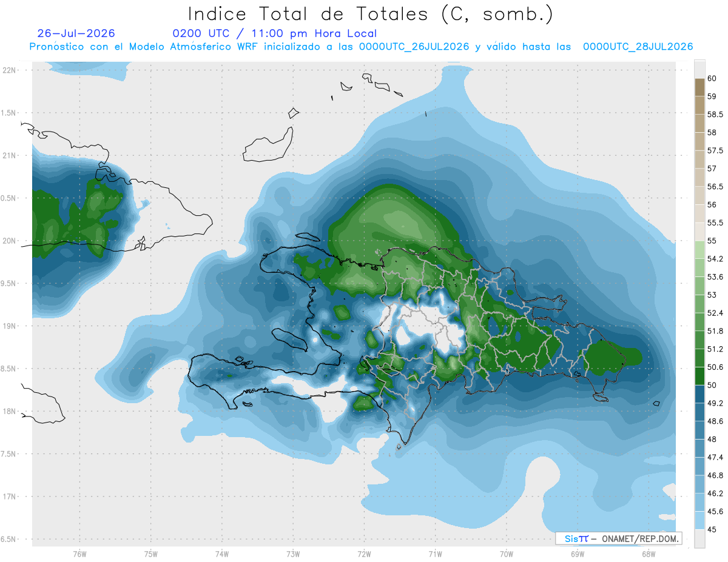Click the dark blue legend swatch between 49.2 and 50
The image size is (728, 562).
(699, 394)
